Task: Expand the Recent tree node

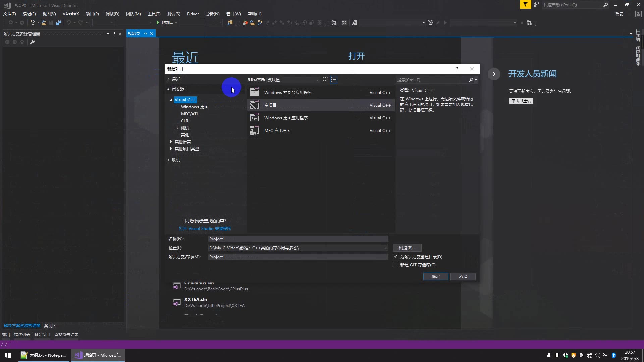Action: [168, 79]
